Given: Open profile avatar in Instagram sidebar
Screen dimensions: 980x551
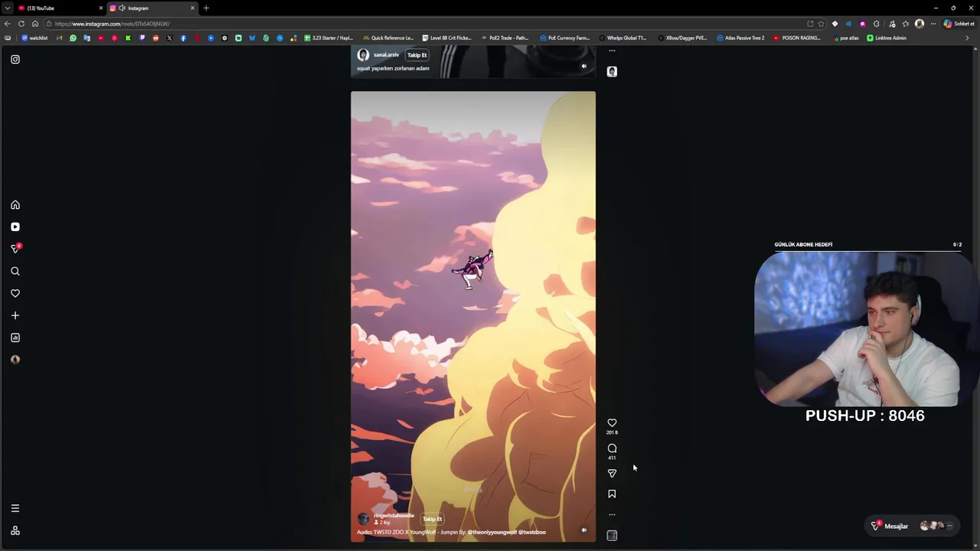Looking at the screenshot, I should coord(15,360).
